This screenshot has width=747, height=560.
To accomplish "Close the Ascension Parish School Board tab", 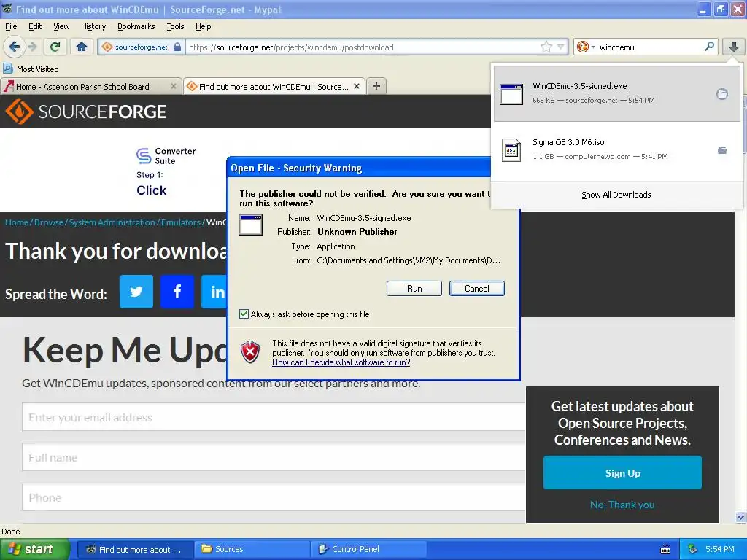I will point(174,86).
